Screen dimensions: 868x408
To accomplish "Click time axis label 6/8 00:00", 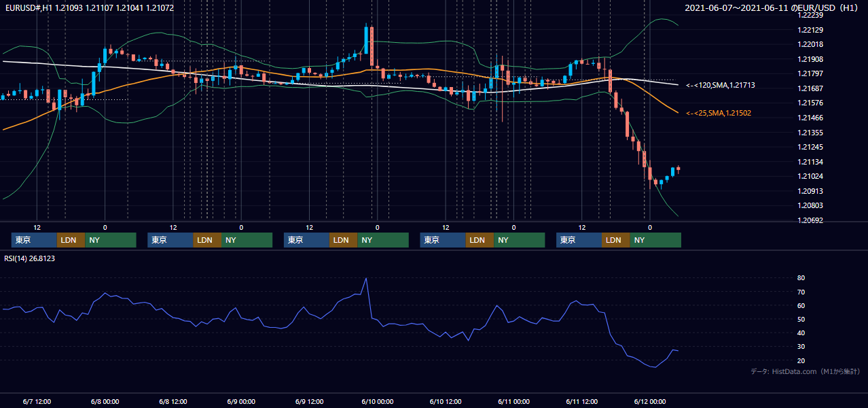I will [105, 401].
